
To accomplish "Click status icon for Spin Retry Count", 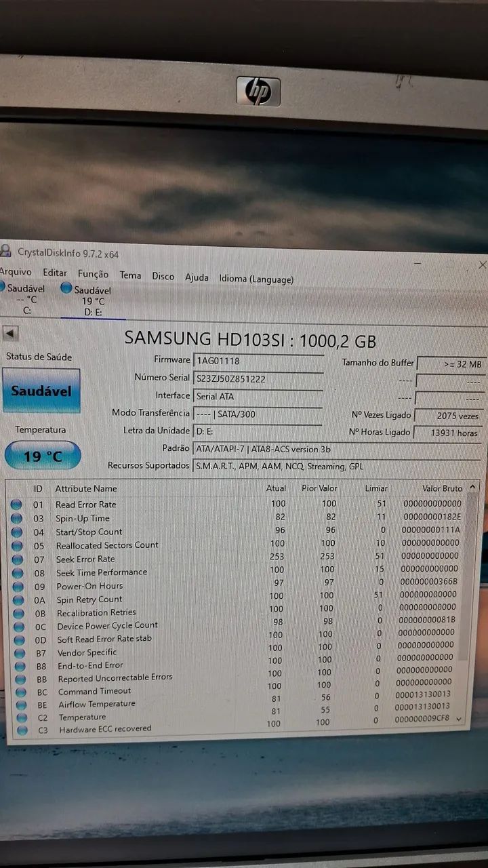I will point(18,600).
